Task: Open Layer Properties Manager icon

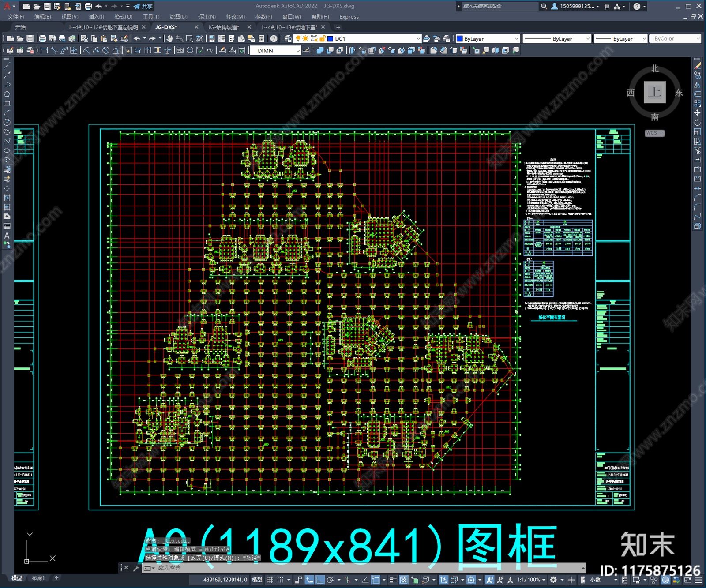Action: pos(288,39)
